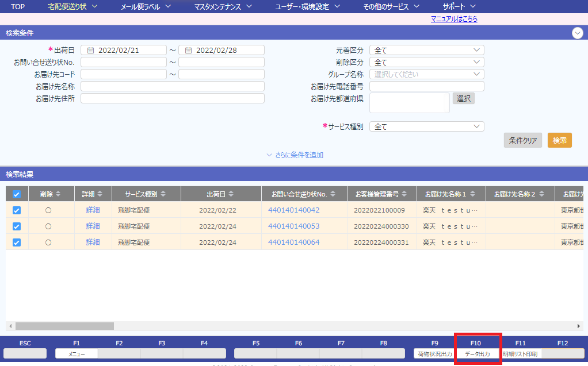588x366 pixels.
Task: Open the 宅配便送り状 menu
Action: click(x=72, y=7)
